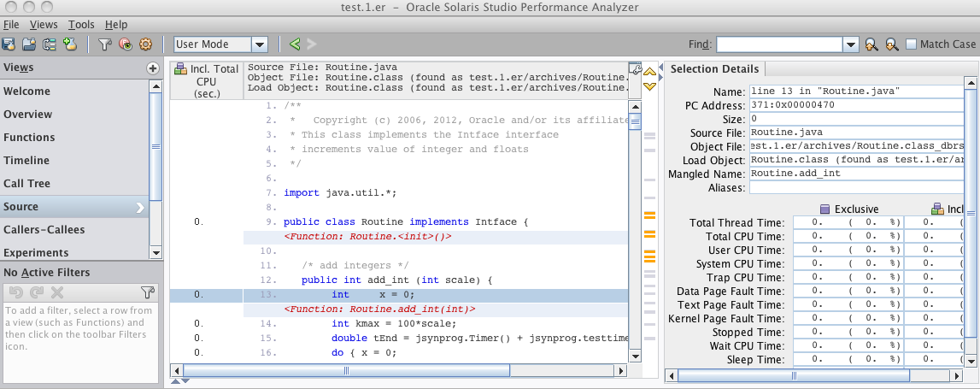This screenshot has width=980, height=389.
Task: Click the remove filters X icon
Action: tap(57, 292)
